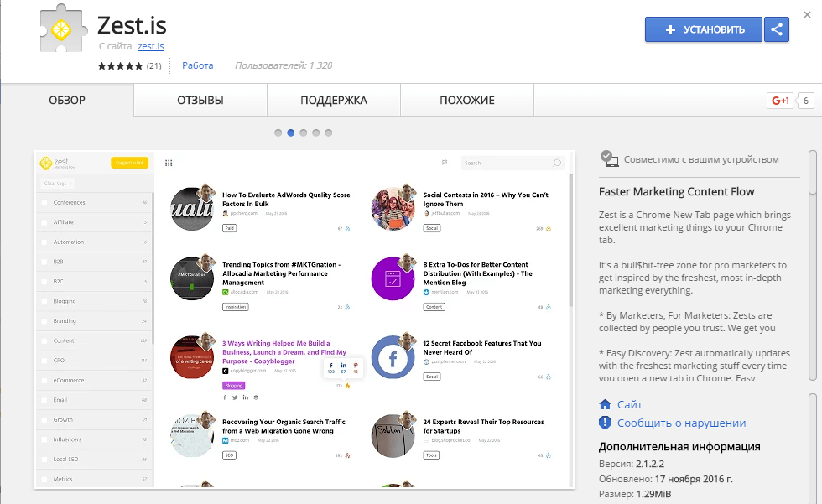822x504 pixels.
Task: Open the Работа category link
Action: pos(197,65)
